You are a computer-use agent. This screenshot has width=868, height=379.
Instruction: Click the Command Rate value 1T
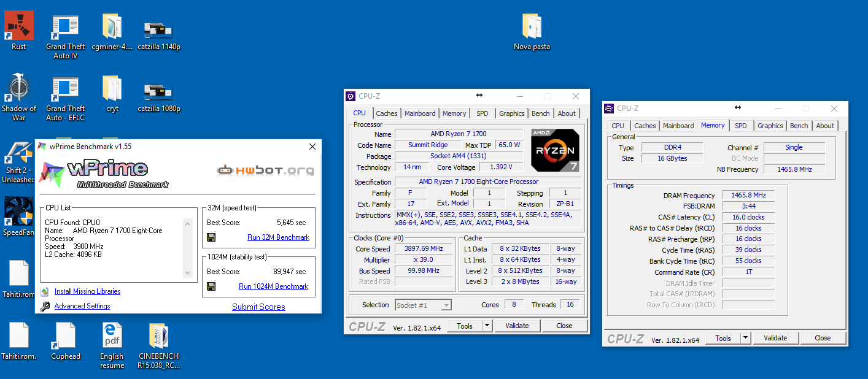[x=748, y=272]
